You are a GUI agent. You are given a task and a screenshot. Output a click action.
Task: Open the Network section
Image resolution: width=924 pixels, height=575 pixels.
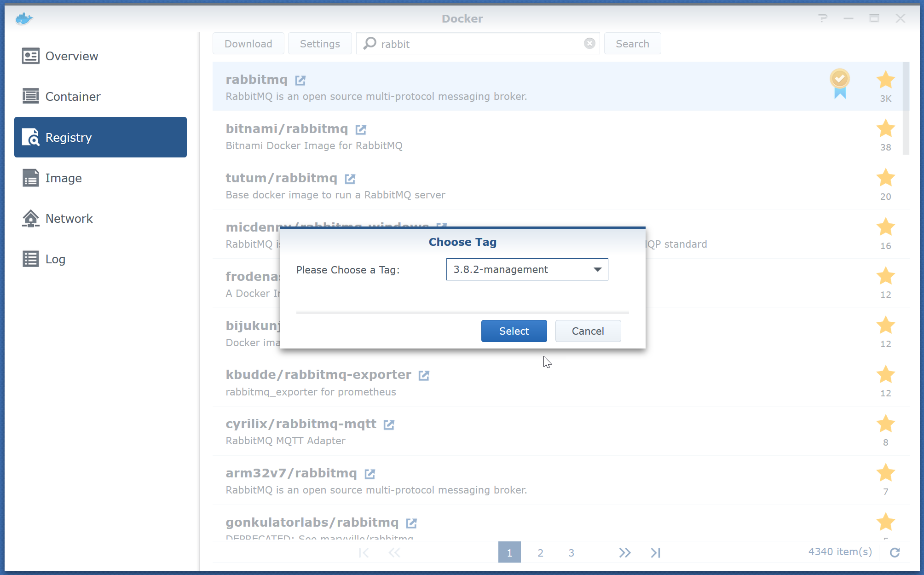click(x=69, y=219)
